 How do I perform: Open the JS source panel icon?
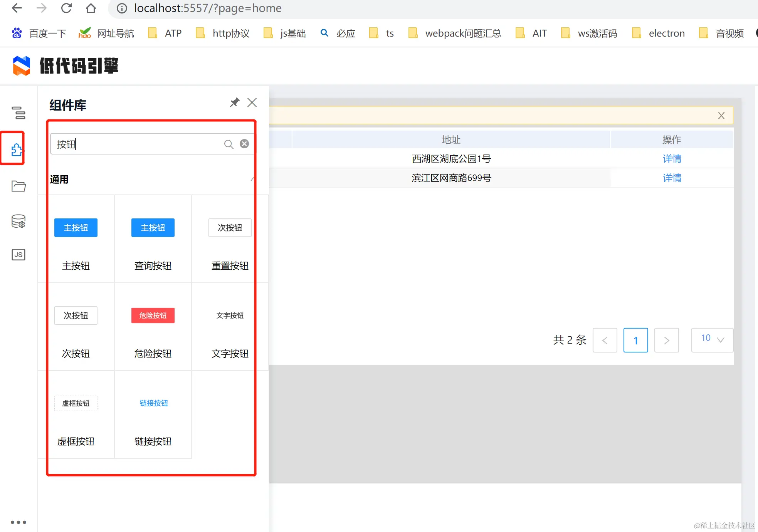[x=18, y=255]
